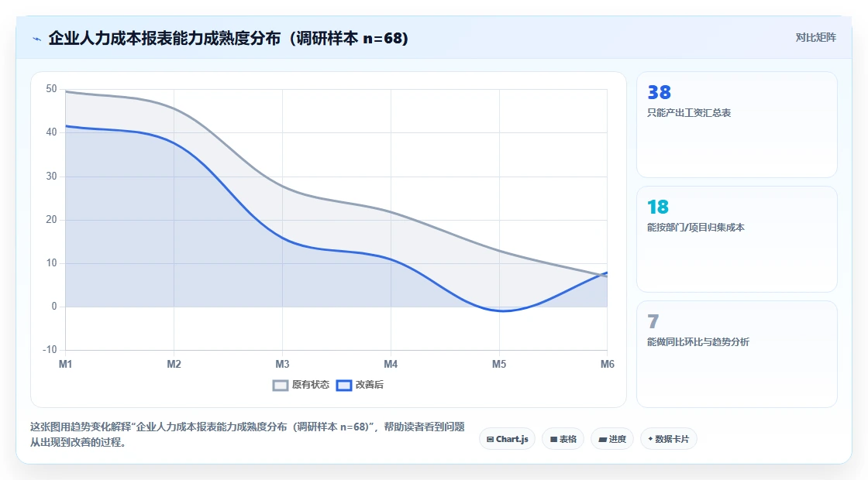Open the 能按部门/项目归集成本 data card showing 18
This screenshot has width=868, height=480.
click(x=737, y=239)
